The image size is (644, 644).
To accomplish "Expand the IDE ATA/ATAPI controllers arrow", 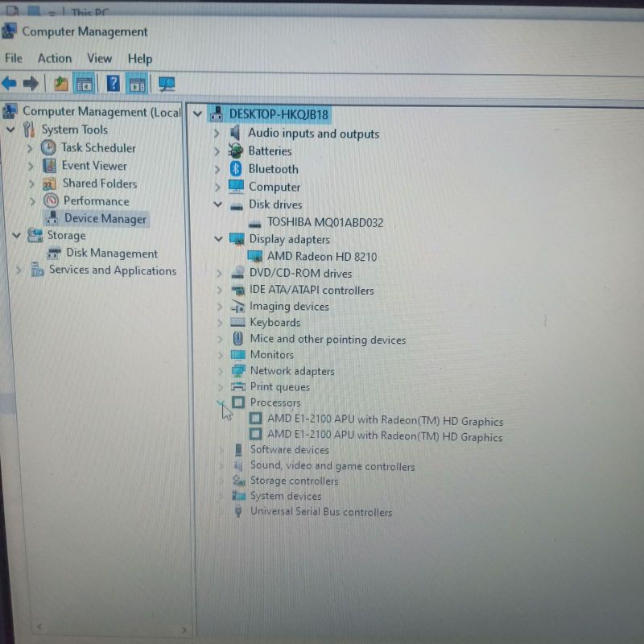I will click(219, 291).
